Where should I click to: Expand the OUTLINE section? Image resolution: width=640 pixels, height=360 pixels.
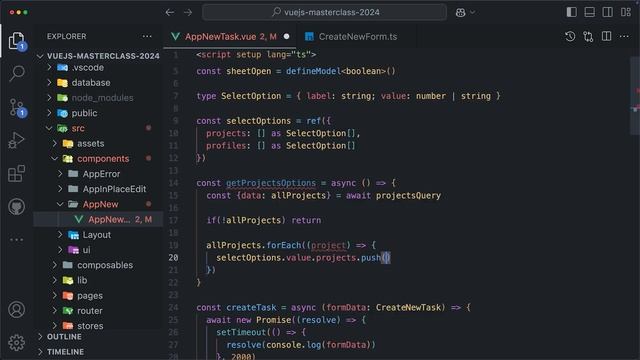[x=98, y=337]
